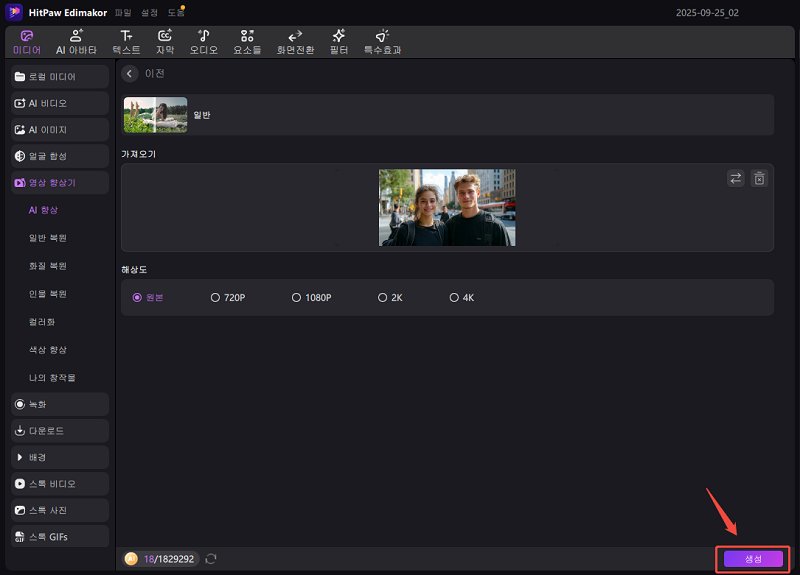Open the 파일 menu
This screenshot has width=800, height=575.
(x=123, y=12)
